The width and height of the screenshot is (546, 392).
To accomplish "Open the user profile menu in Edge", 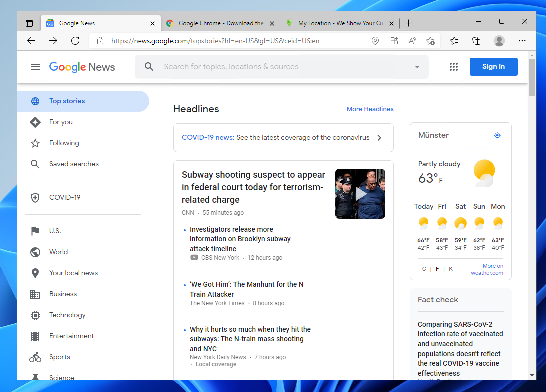I will click(x=499, y=41).
